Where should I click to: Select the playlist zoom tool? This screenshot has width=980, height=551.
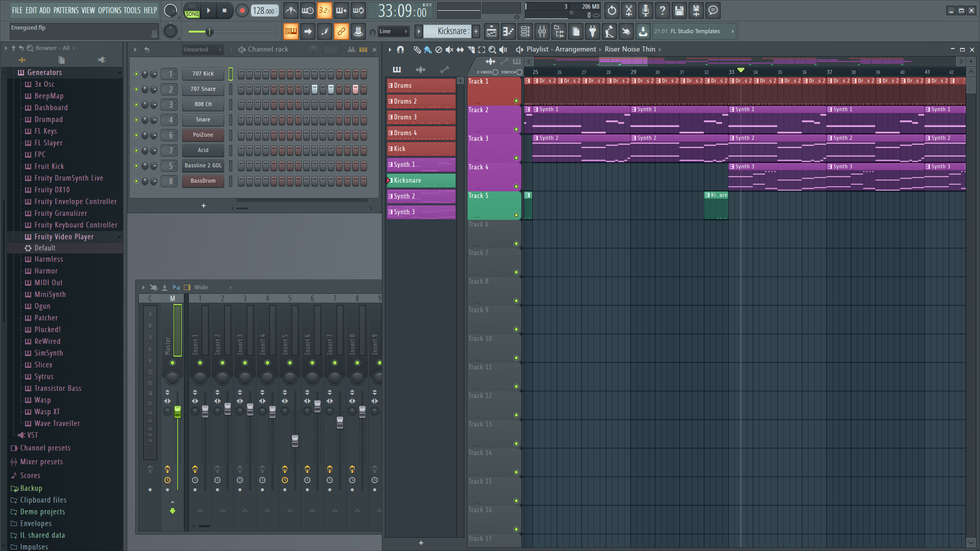point(492,49)
